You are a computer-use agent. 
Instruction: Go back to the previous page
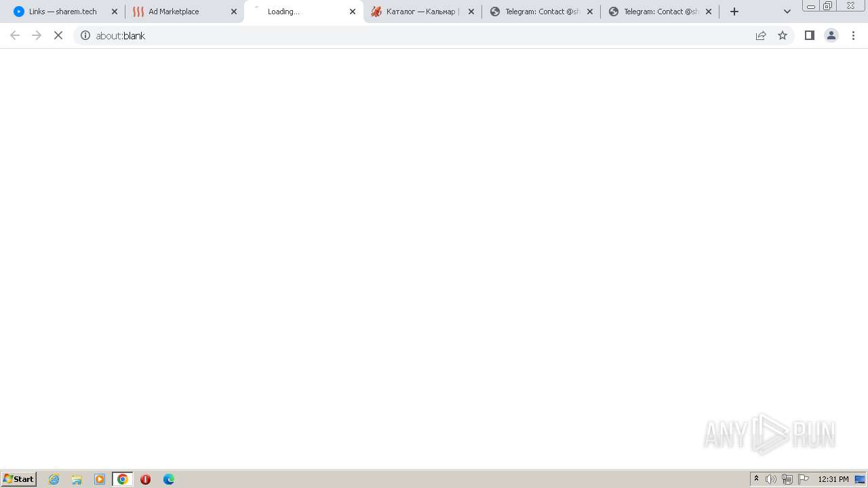click(x=15, y=35)
